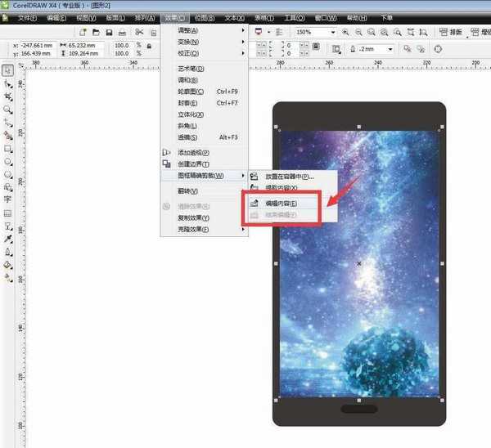Screen dimensions: 491x448
Task: Select the Eyedropper tool in toolbox
Action: pyautogui.click(x=8, y=239)
